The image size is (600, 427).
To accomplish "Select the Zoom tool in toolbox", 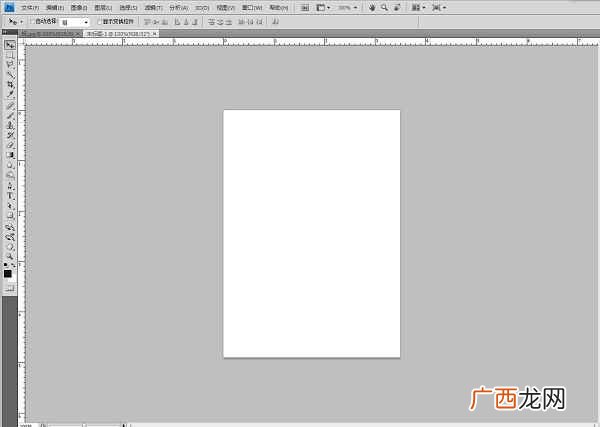I will point(10,256).
